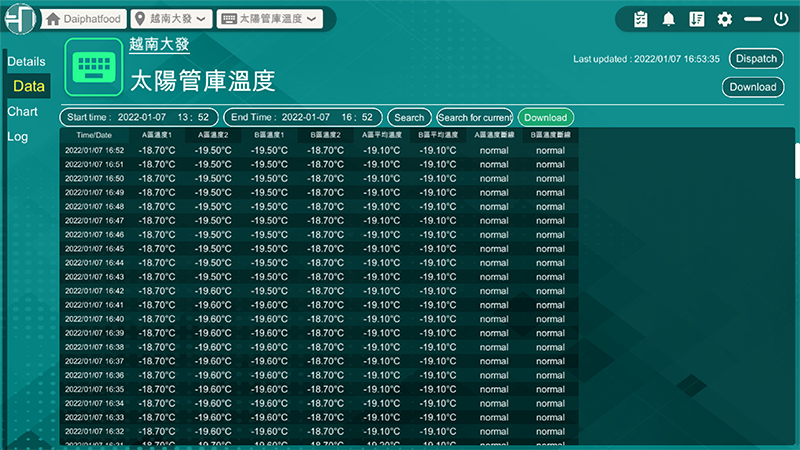Click the vertical scrollbar on right edge
The height and width of the screenshot is (450, 800).
point(796,160)
